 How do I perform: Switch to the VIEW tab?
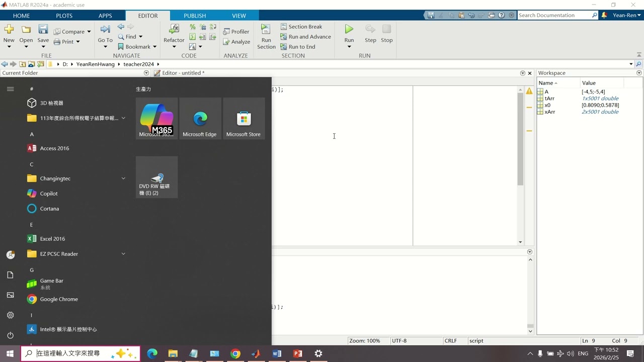point(239,16)
